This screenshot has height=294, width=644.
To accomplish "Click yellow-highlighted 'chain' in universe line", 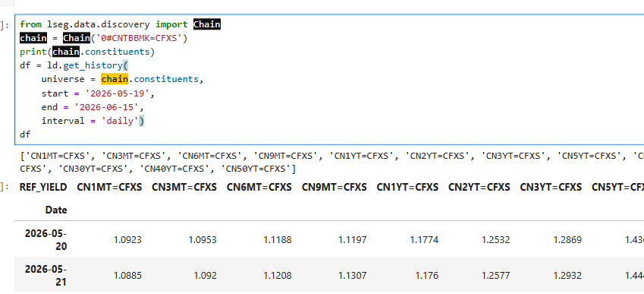I will (115, 79).
